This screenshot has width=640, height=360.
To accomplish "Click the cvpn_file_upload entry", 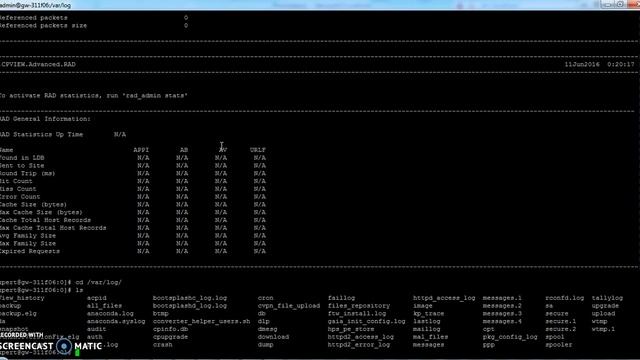I will pos(289,306).
